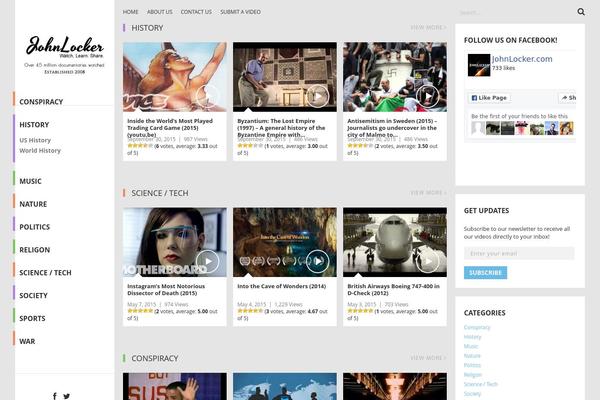Open Antisemitism in Sweden title link
The width and height of the screenshot is (600, 400).
[x=392, y=128]
